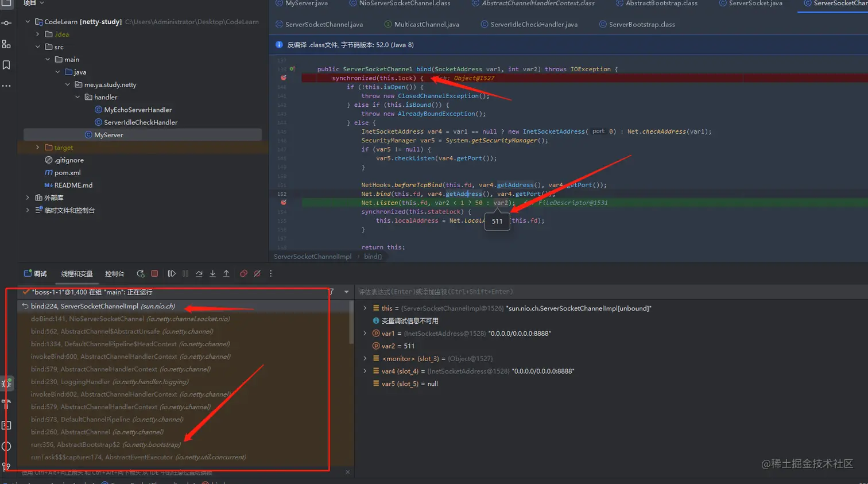Click the Step Over icon
The width and height of the screenshot is (868, 484).
click(x=199, y=274)
